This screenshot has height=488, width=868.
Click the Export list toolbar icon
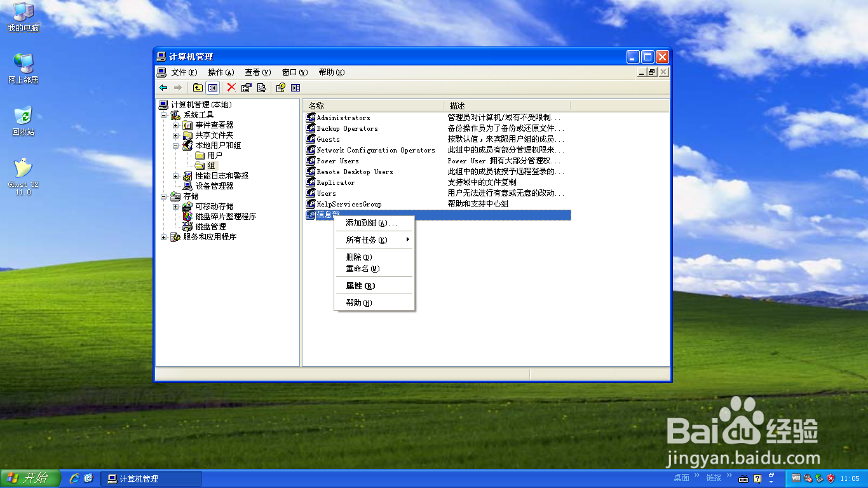261,88
